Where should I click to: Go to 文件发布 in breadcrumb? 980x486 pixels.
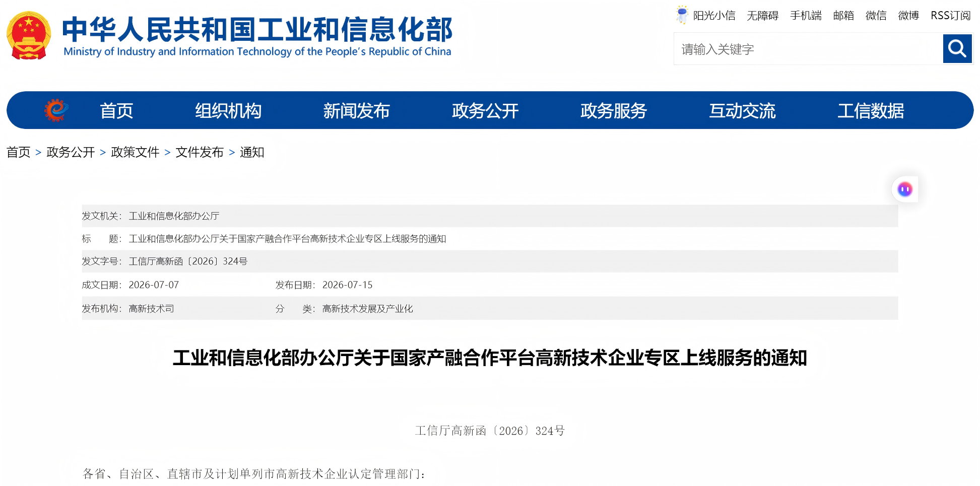point(200,152)
